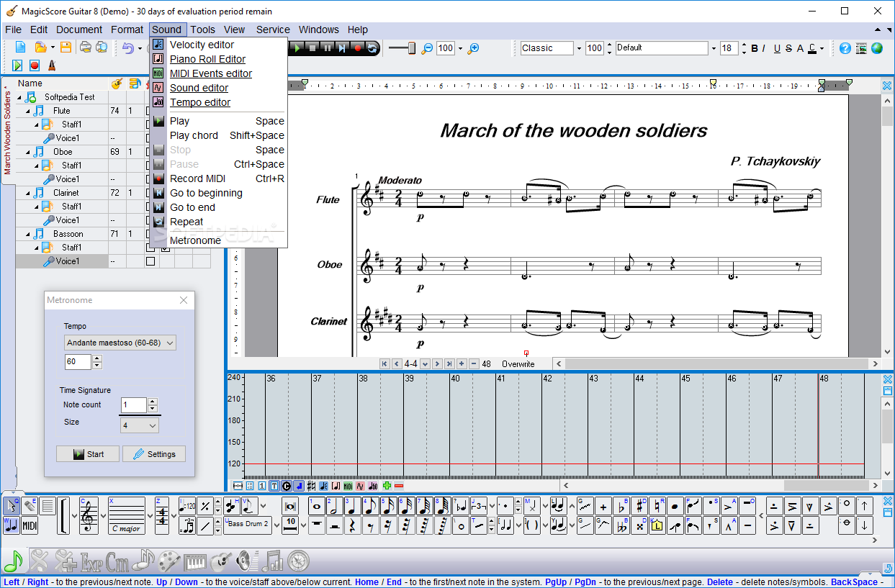Viewport: 895px width, 588px height.
Task: Open the Classic font name dropdown
Action: point(578,48)
